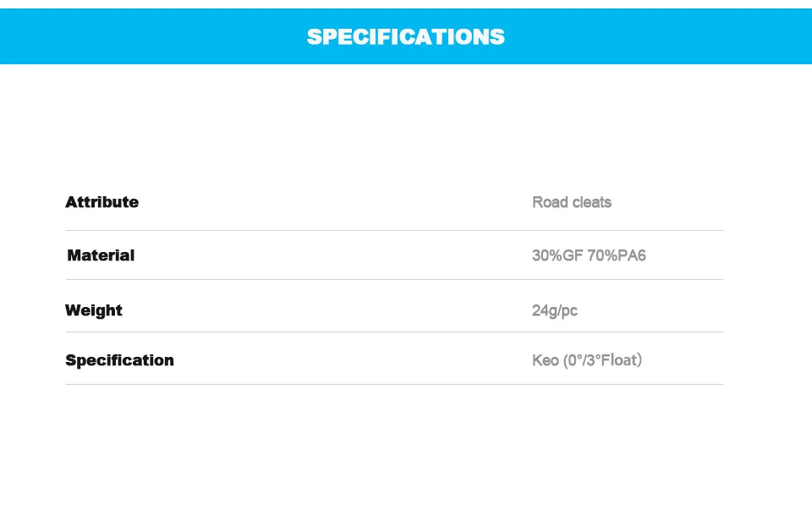The image size is (812, 515).
Task: Click the divider line below Weight row
Action: [394, 331]
